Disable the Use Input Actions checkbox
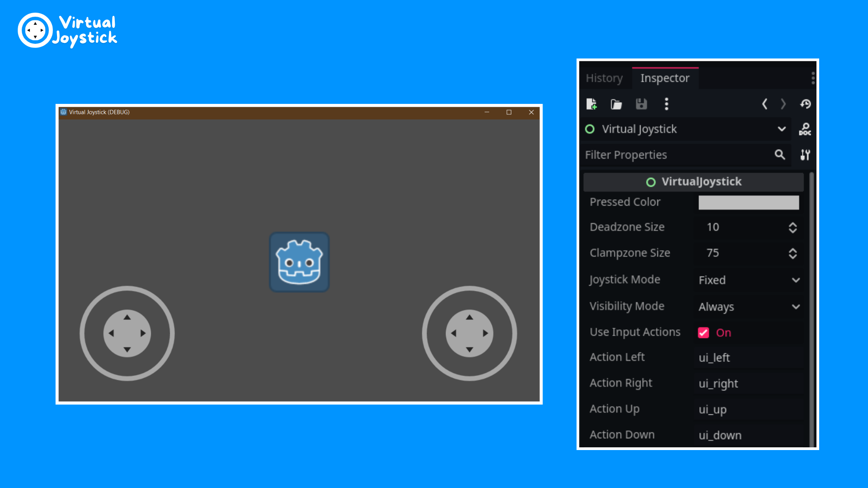Screen dimensions: 868x488 703,333
